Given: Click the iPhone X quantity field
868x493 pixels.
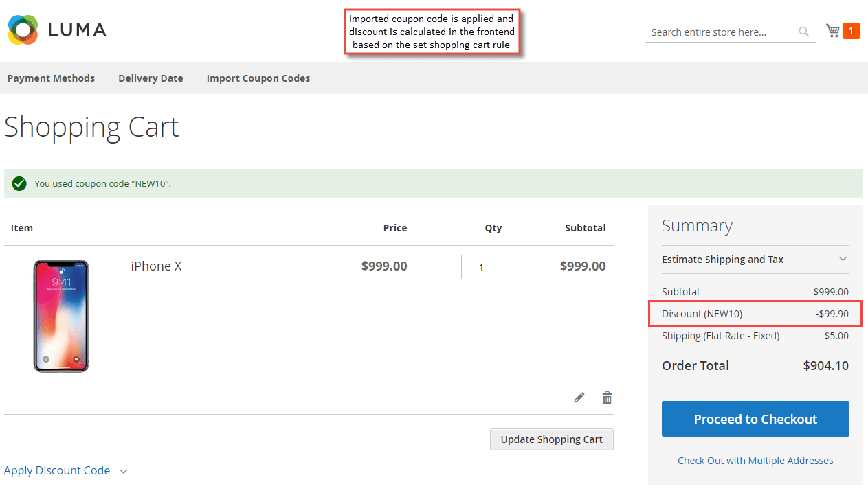Looking at the screenshot, I should [x=481, y=267].
